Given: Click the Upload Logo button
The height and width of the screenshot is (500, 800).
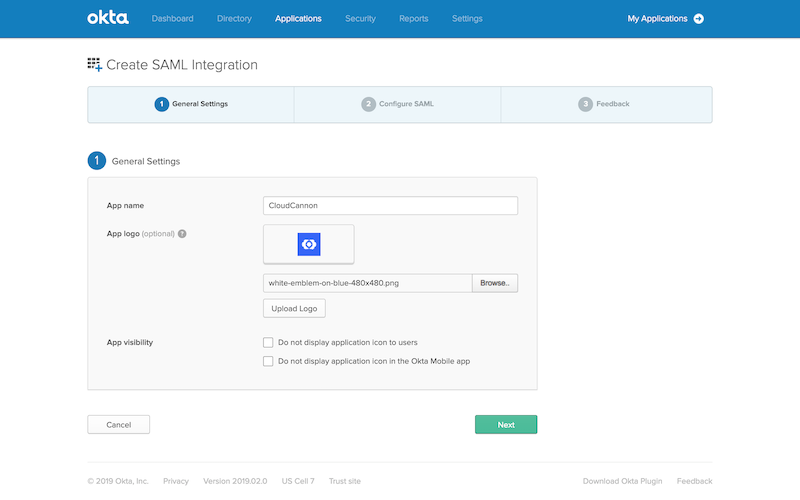Looking at the screenshot, I should click(294, 309).
